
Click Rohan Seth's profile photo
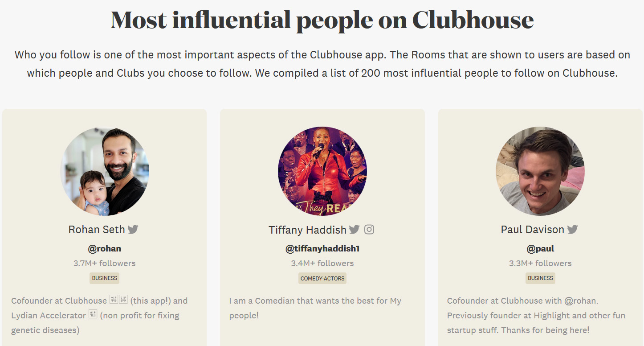[105, 171]
